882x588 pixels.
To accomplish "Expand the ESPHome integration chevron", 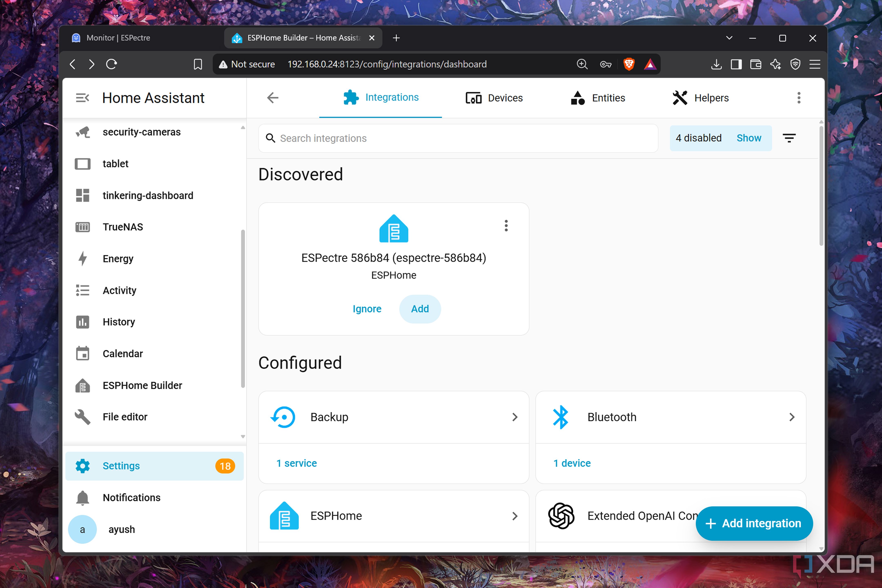I will [514, 516].
